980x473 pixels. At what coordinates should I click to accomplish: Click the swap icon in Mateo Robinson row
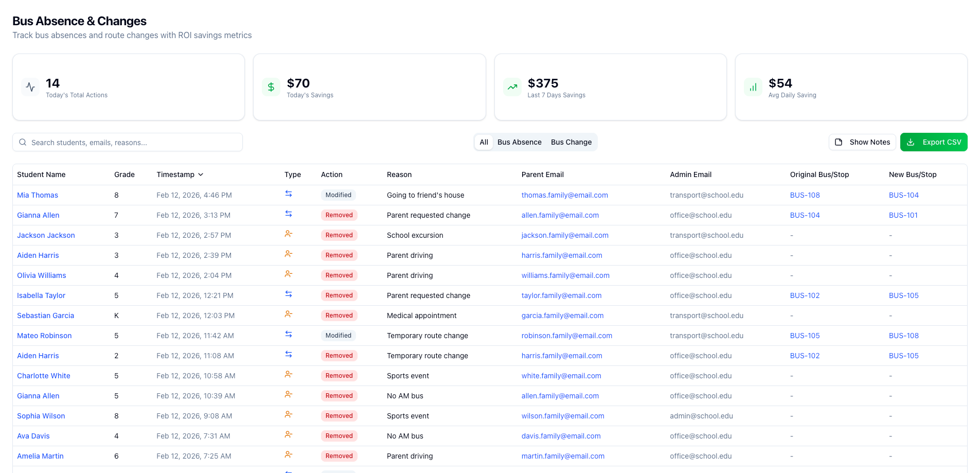[x=289, y=335]
